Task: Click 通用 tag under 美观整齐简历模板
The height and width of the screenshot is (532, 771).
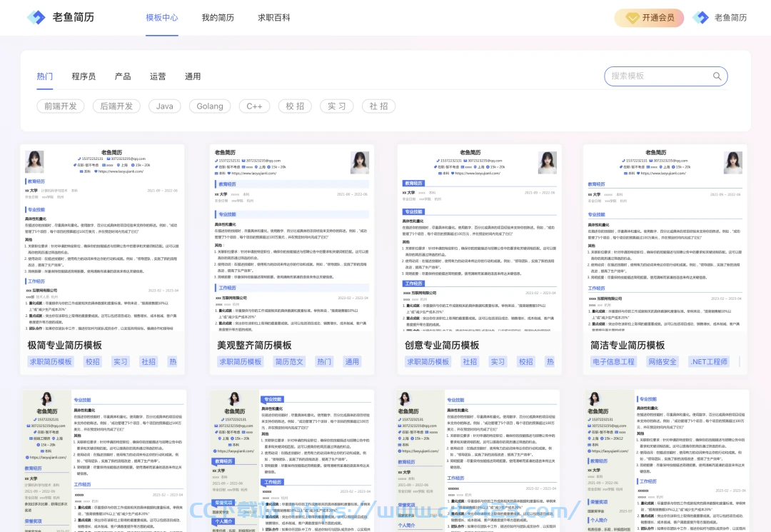Action: click(x=352, y=362)
